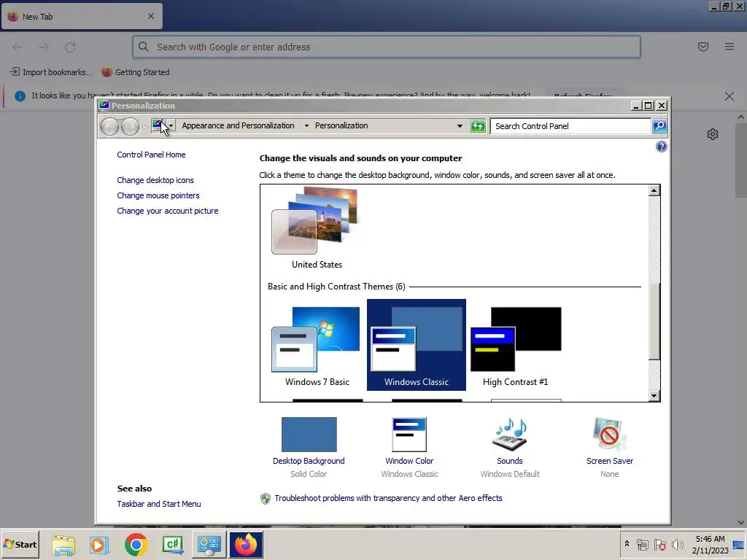Open the Firefox hamburger menu
The height and width of the screenshot is (560, 747).
729,47
